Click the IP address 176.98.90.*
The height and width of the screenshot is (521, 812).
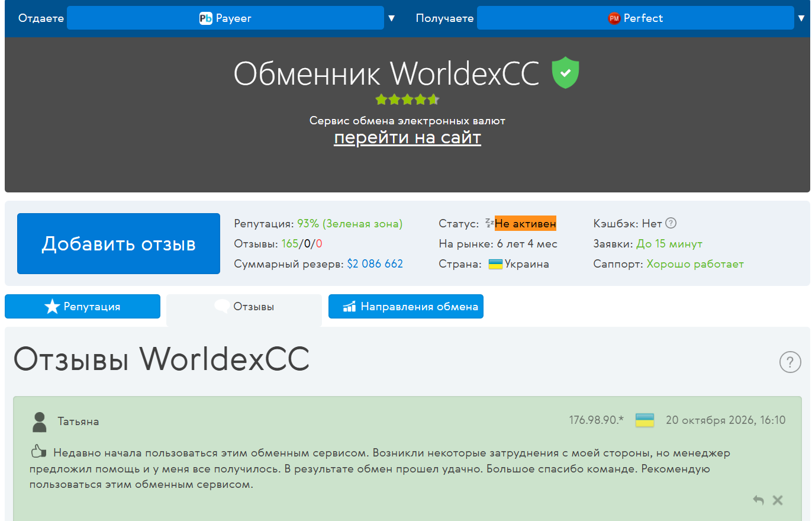[x=597, y=420]
